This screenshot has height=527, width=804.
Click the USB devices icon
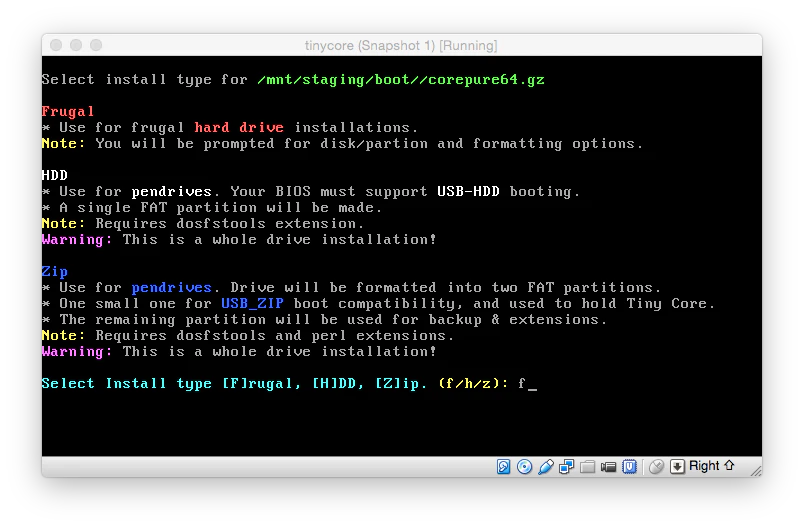pos(546,467)
